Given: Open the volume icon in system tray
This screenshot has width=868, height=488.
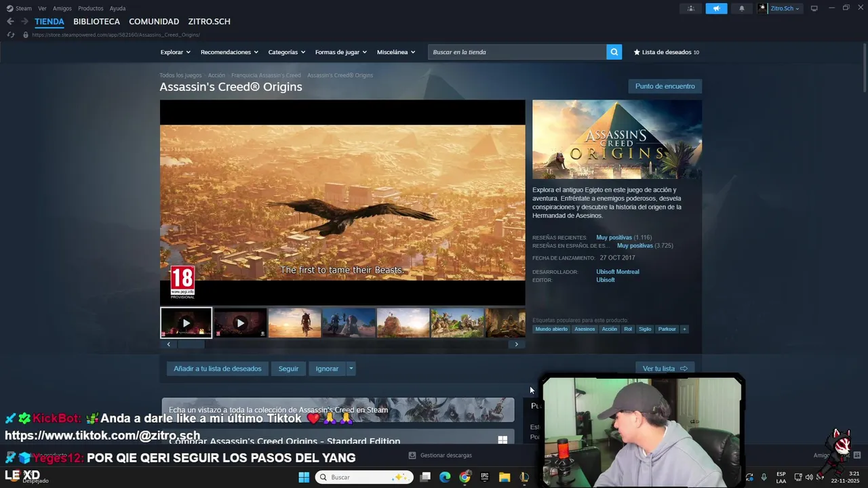Looking at the screenshot, I should coord(809,477).
